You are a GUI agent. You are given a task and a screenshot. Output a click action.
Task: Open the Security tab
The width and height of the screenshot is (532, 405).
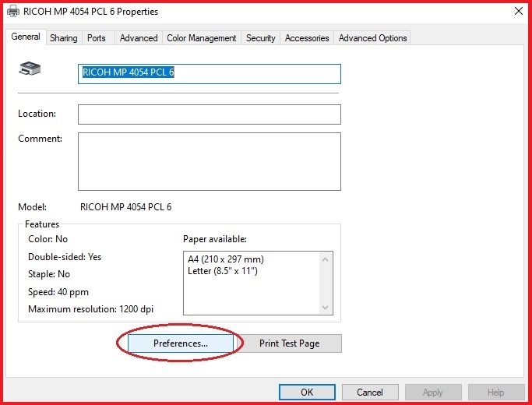coord(261,38)
